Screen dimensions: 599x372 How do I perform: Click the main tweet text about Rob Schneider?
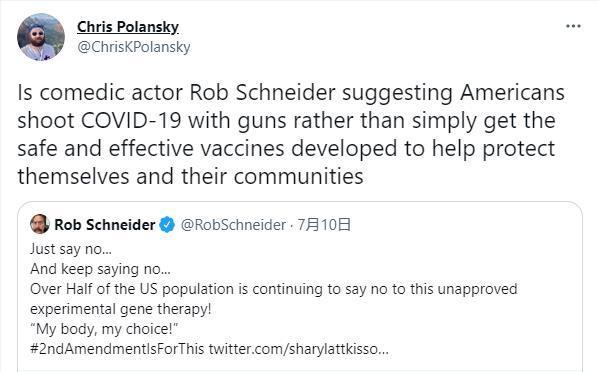(291, 134)
